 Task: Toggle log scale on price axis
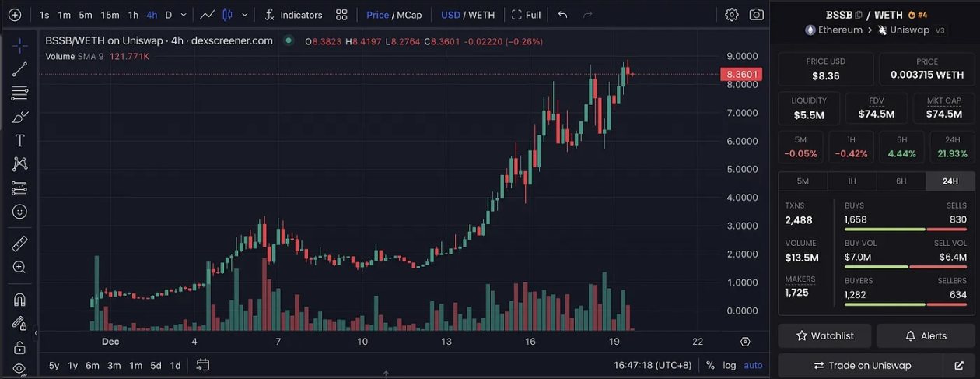[x=730, y=365]
